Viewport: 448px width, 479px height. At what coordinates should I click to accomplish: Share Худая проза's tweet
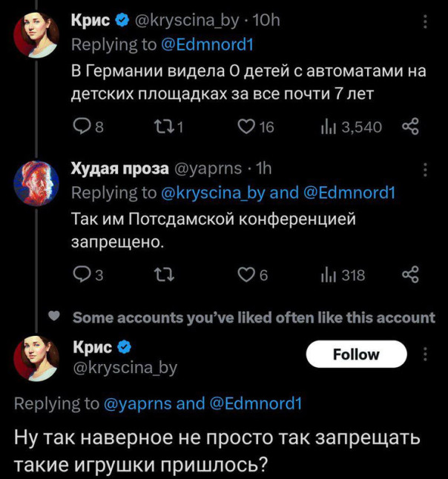click(x=409, y=276)
